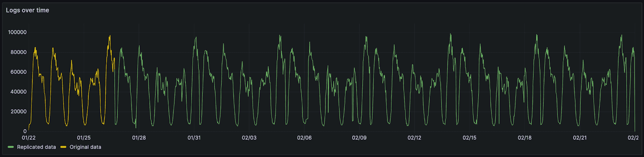Click the 02/12 x-axis date label

click(x=415, y=138)
